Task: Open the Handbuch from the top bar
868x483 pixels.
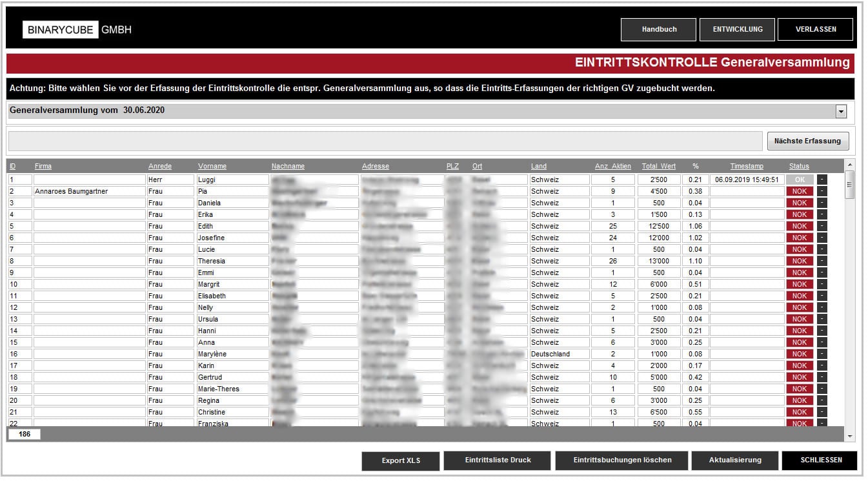Action: click(x=658, y=30)
